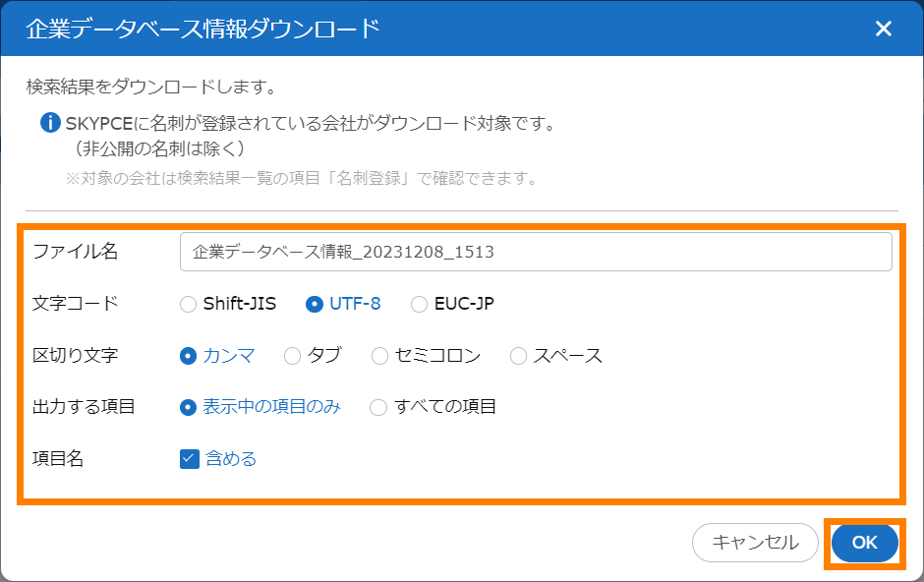The image size is (924, 582).
Task: Click the 企業データベース情報ダウンロード dialog title
Action: pos(202,29)
